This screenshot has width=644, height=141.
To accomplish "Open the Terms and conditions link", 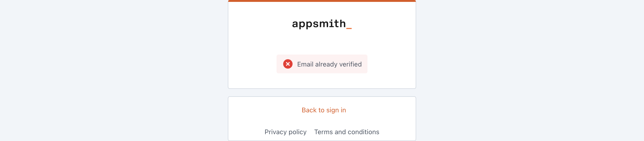I will (346, 132).
